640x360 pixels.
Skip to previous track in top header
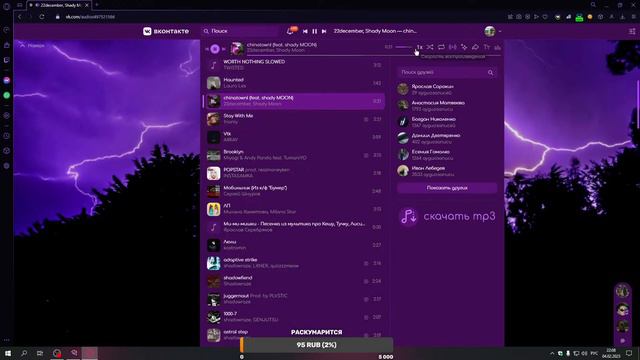tap(305, 31)
